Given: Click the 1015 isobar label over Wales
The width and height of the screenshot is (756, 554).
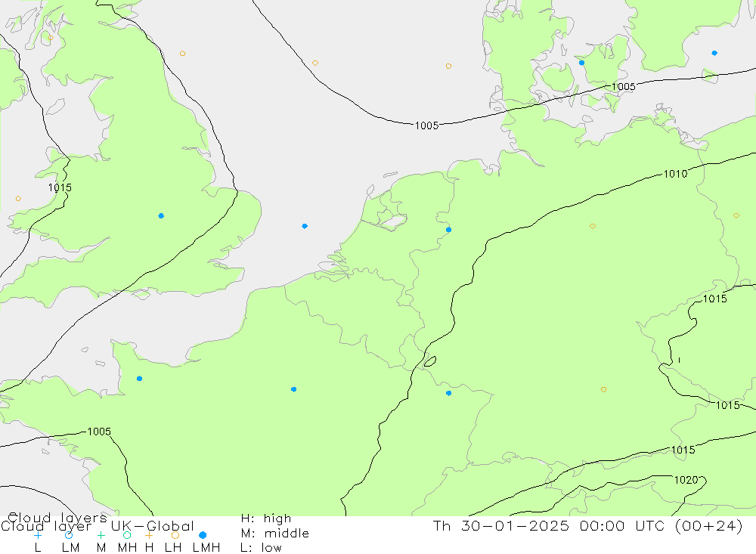Looking at the screenshot, I should 60,187.
